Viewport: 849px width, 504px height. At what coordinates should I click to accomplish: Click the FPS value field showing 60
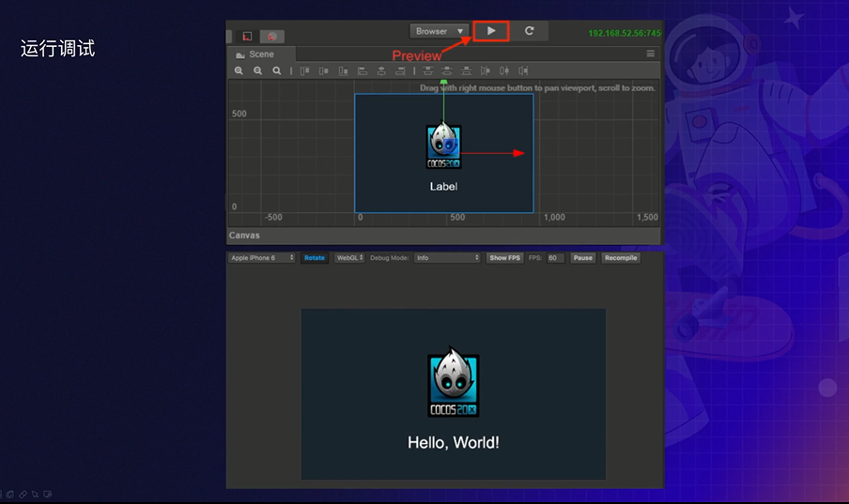[x=556, y=258]
